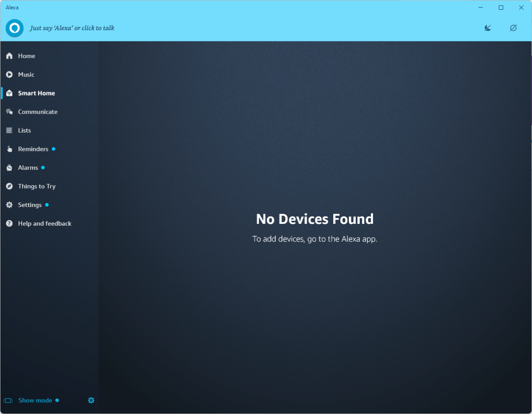Maximize the Alexa window
Image resolution: width=532 pixels, height=414 pixels.
[x=501, y=8]
